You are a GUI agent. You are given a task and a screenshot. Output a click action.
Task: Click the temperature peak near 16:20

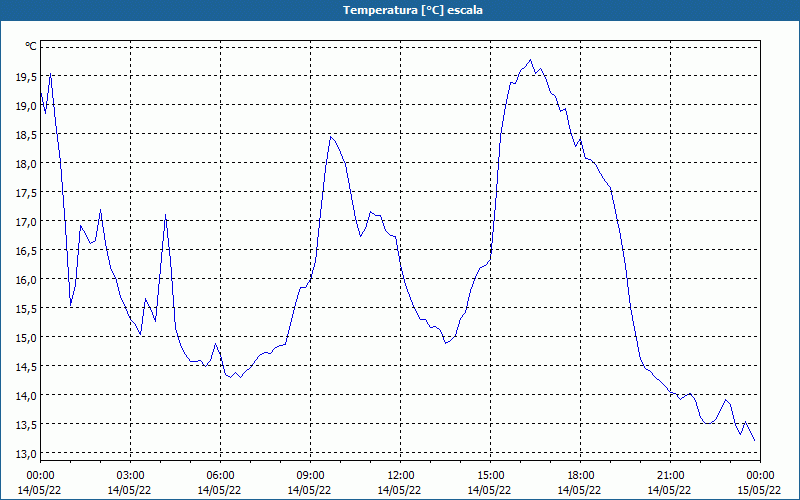(531, 60)
